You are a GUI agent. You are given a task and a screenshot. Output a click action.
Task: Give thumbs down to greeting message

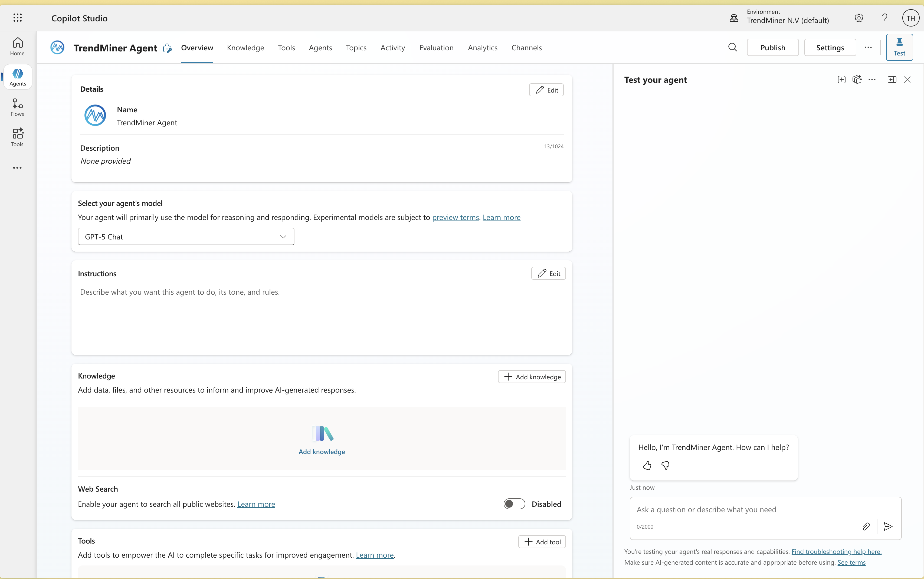click(x=666, y=465)
